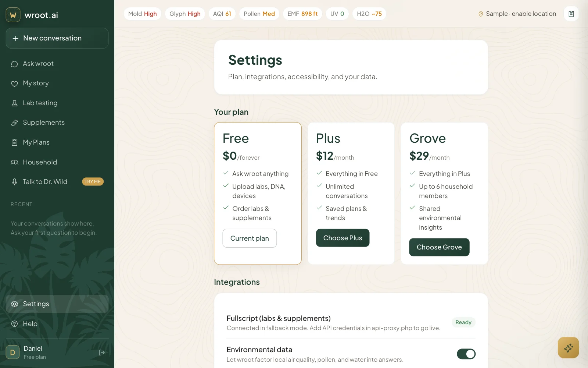Go to My story page
This screenshot has width=588, height=368.
coord(57,83)
